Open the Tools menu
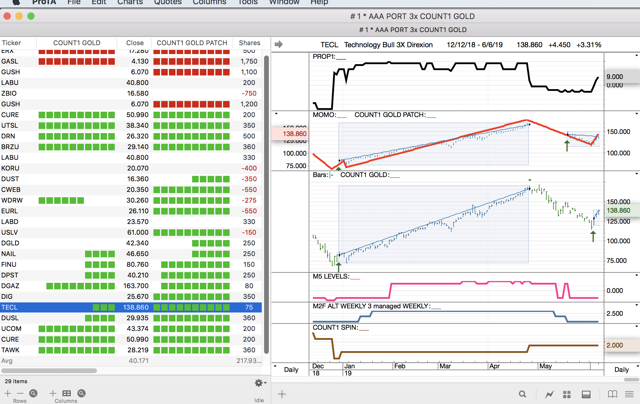This screenshot has height=404, width=640. click(248, 2)
